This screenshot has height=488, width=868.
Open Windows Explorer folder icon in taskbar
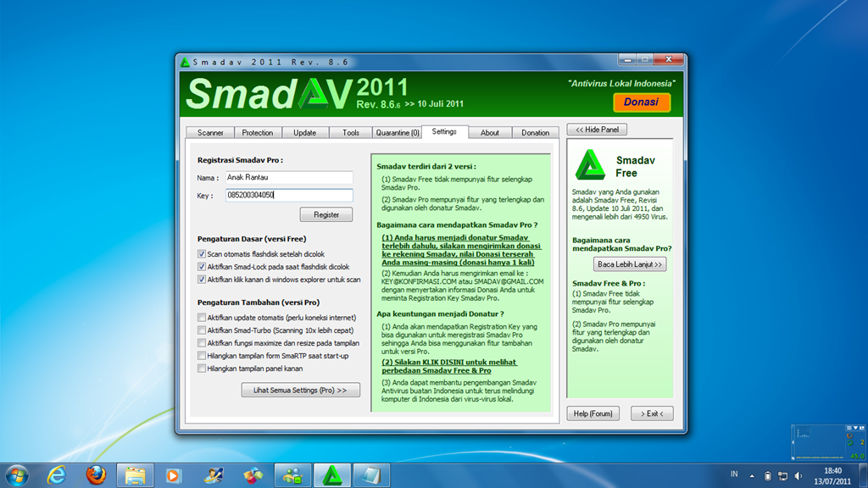(135, 476)
